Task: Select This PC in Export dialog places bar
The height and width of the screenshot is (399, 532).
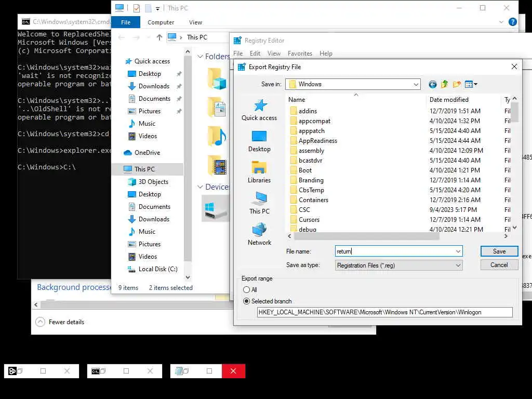Action: [x=259, y=204]
